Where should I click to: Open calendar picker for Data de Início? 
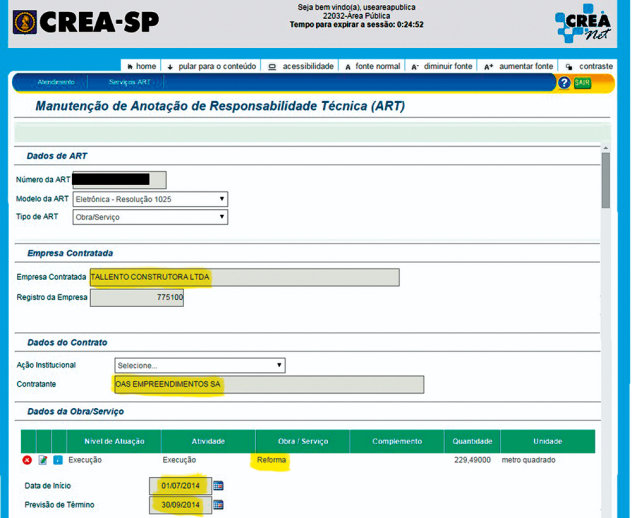[x=219, y=486]
